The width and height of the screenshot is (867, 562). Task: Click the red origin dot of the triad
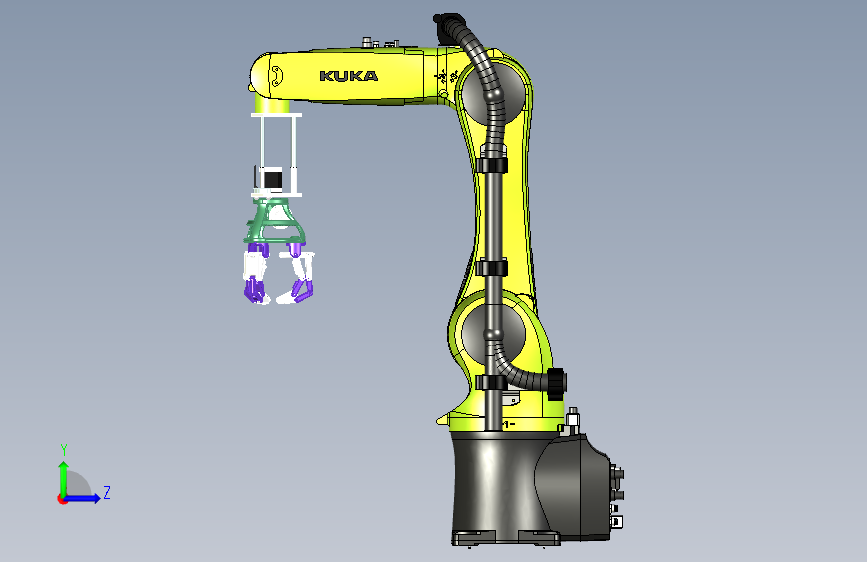[x=62, y=499]
